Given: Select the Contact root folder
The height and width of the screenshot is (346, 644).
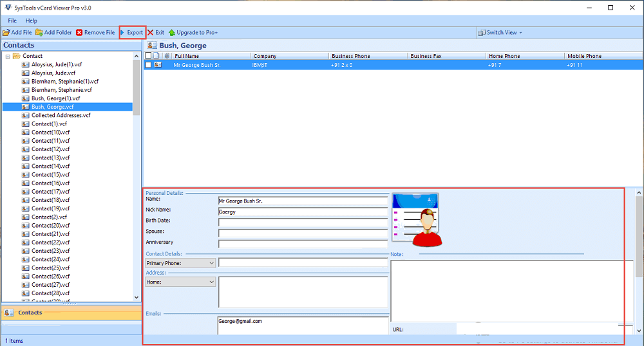Looking at the screenshot, I should tap(32, 56).
